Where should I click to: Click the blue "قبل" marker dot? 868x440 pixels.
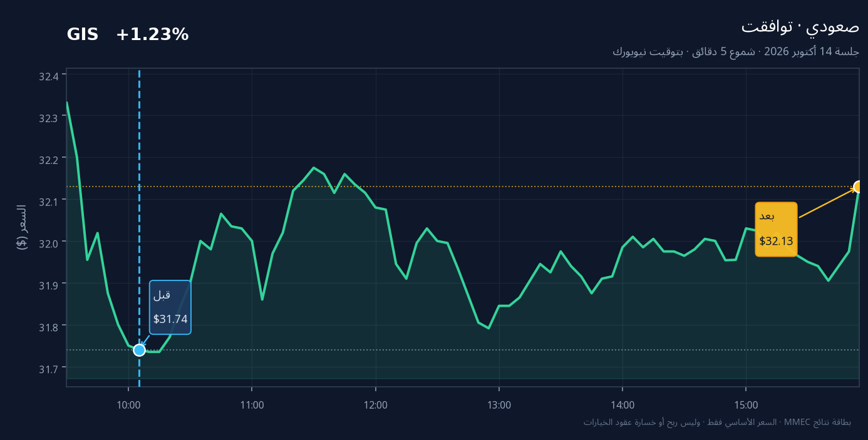click(139, 350)
